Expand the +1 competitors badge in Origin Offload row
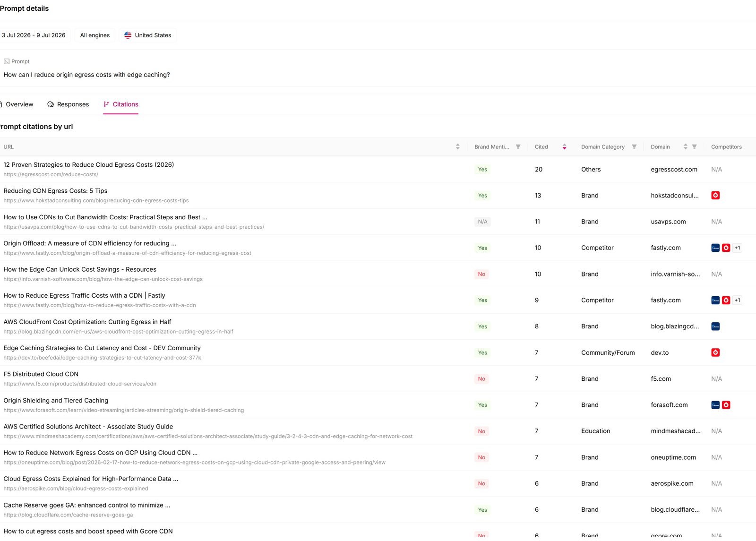The width and height of the screenshot is (756, 541). tap(737, 248)
